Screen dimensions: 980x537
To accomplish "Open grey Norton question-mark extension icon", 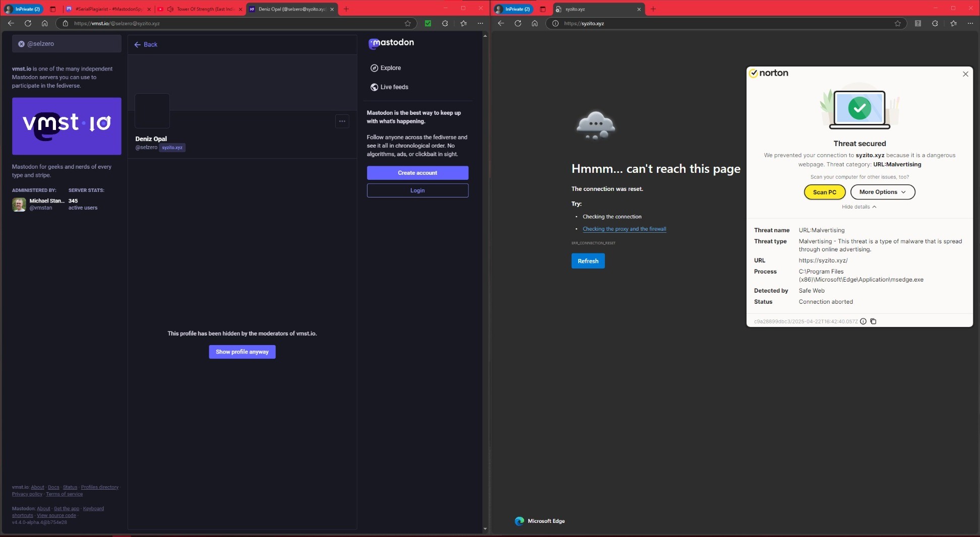I will point(918,23).
